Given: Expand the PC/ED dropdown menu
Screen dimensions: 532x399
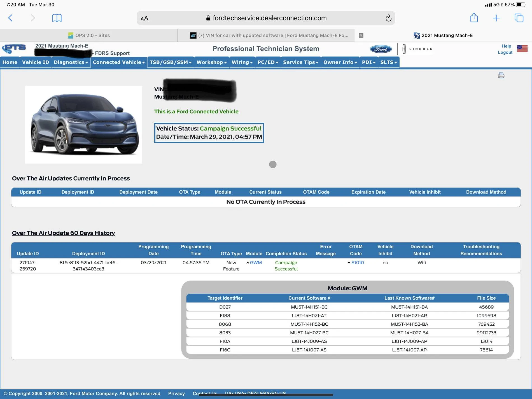Looking at the screenshot, I should (x=268, y=62).
